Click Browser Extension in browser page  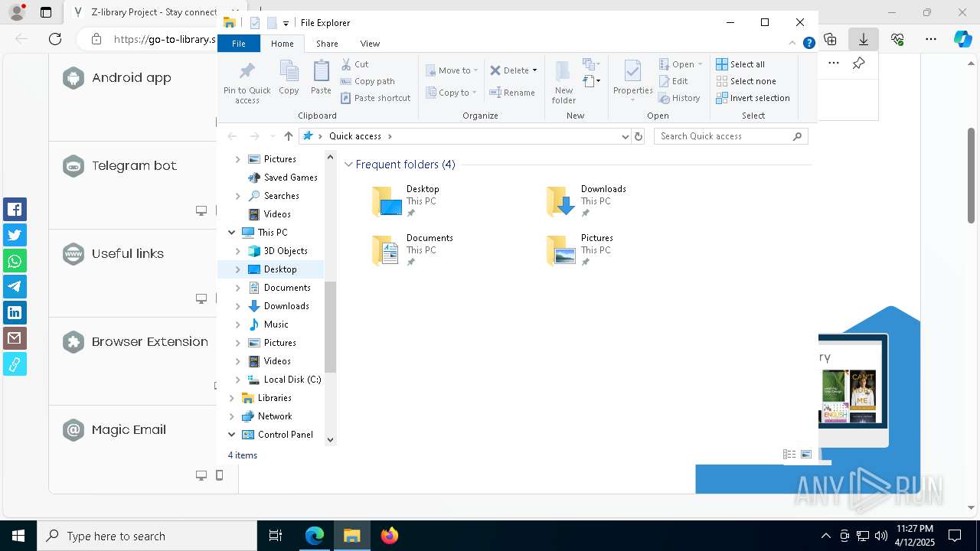click(x=150, y=341)
